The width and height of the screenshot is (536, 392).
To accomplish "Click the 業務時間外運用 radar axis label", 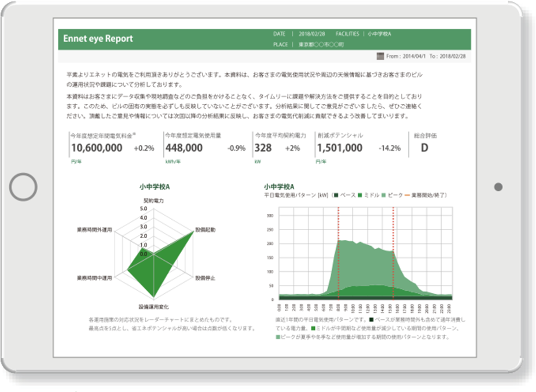I will pyautogui.click(x=95, y=230).
